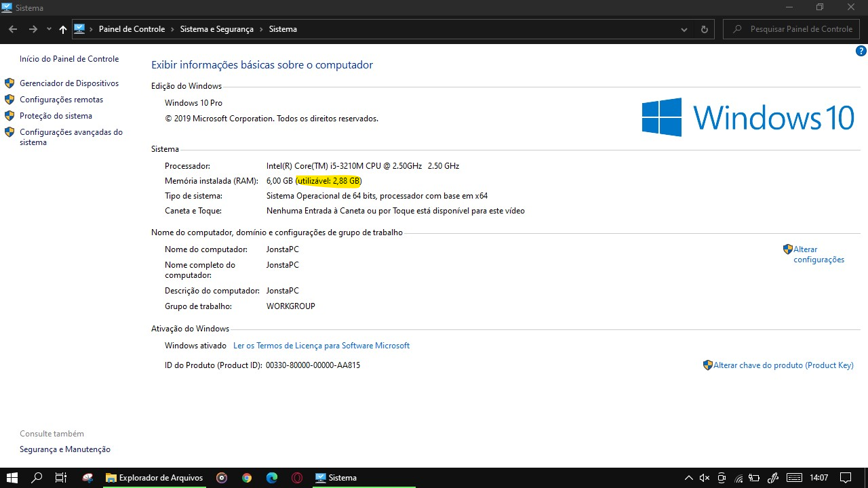Show hidden tray icons chevron
Viewport: 868px width, 488px height.
coord(689,478)
